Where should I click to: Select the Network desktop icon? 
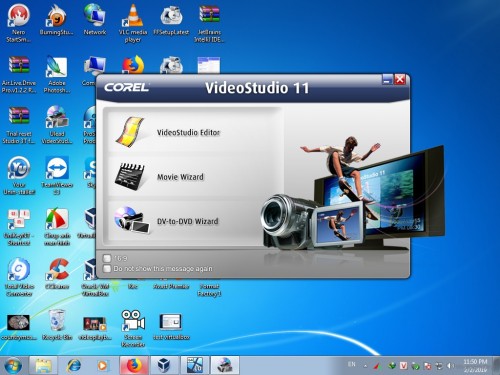click(95, 20)
